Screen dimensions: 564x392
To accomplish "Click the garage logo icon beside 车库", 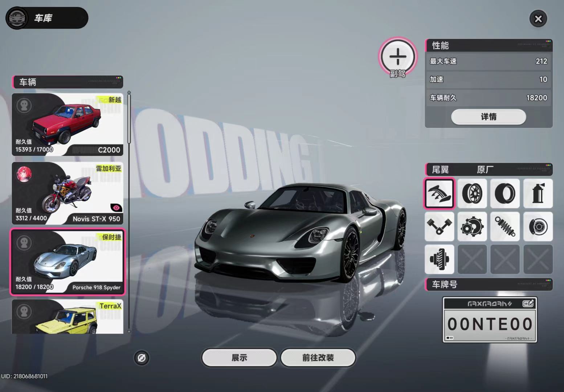I will click(17, 18).
